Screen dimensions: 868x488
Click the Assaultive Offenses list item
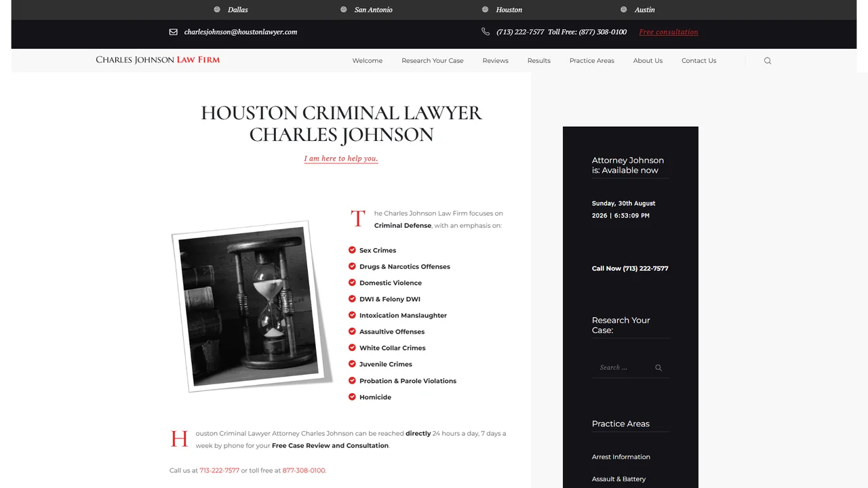click(392, 331)
